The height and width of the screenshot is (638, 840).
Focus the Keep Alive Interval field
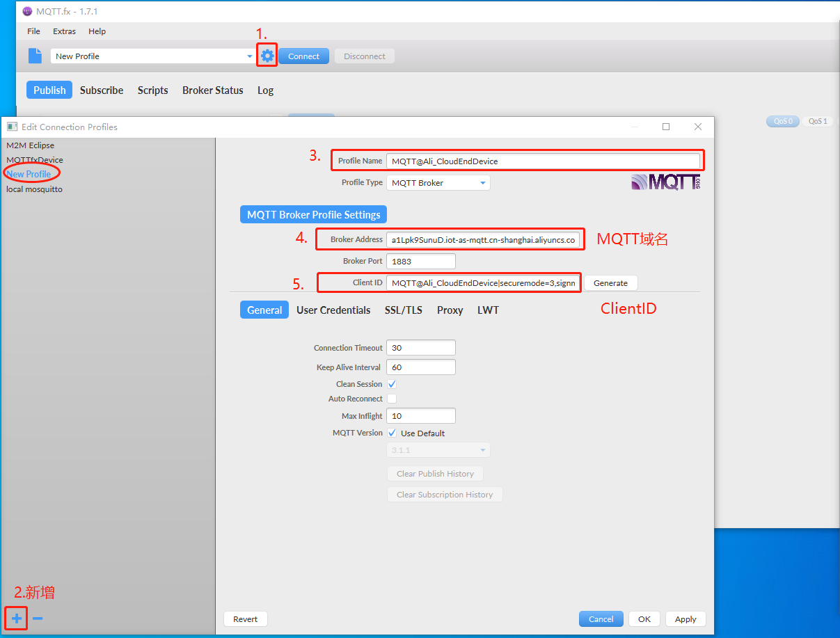click(x=421, y=367)
